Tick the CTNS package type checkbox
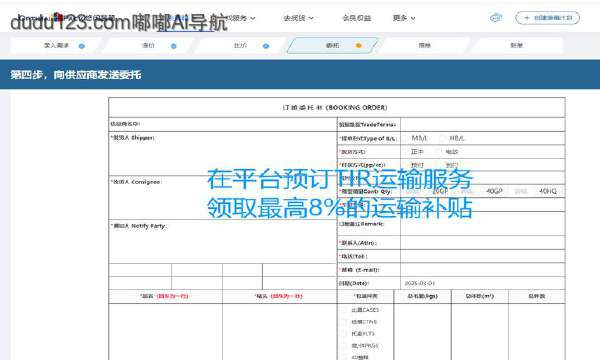 click(344, 322)
